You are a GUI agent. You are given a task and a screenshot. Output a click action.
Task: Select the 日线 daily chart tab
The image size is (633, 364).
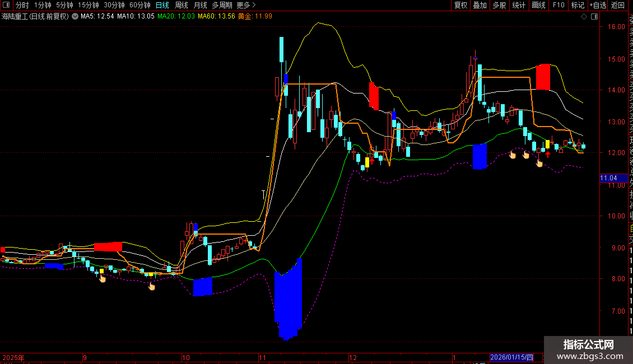(162, 5)
